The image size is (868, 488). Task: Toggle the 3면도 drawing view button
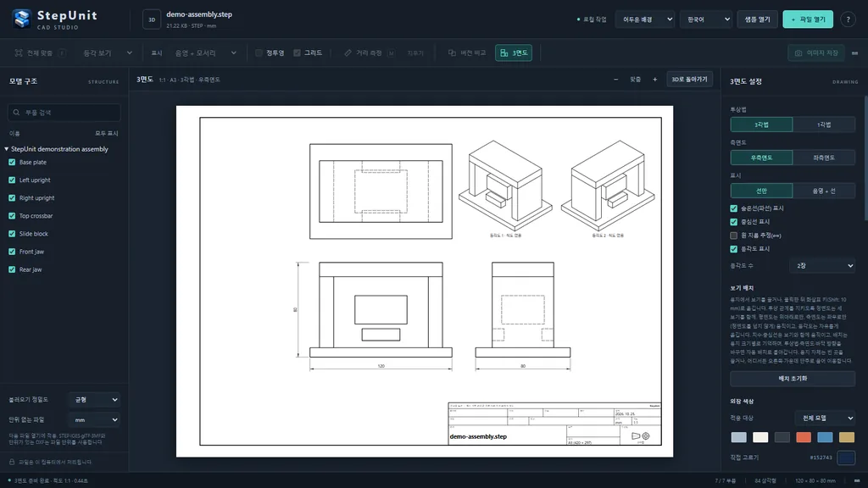pos(513,53)
